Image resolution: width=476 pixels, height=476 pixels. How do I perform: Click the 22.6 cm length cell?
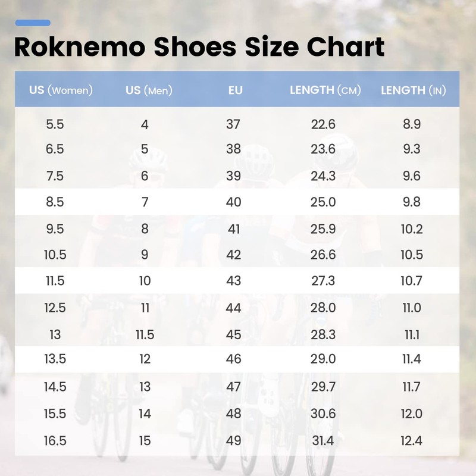[323, 124]
